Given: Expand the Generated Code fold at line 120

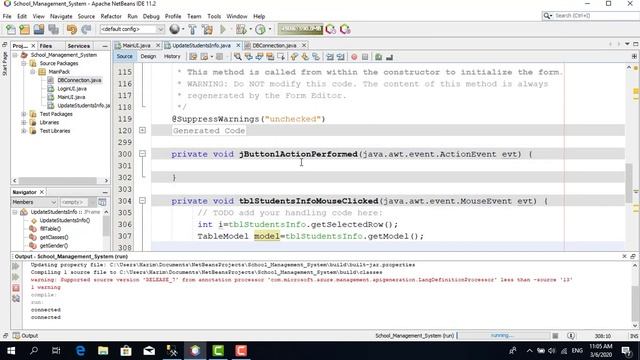Looking at the screenshot, I should [142, 130].
